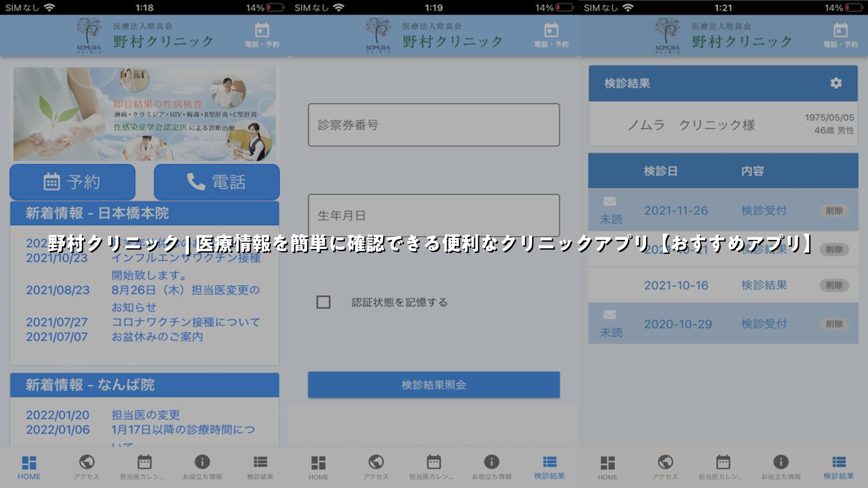Select アクセス globe tab in right phone
Image resolution: width=868 pixels, height=488 pixels.
point(665,468)
